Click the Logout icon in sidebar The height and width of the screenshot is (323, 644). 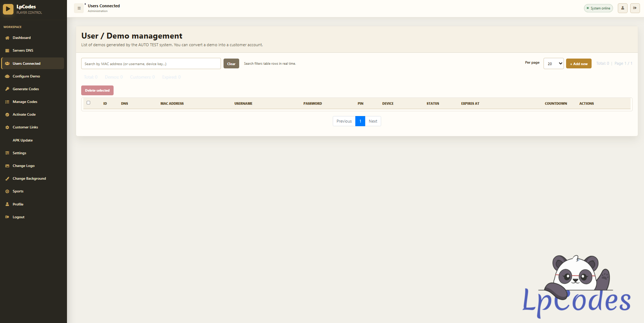pyautogui.click(x=7, y=217)
